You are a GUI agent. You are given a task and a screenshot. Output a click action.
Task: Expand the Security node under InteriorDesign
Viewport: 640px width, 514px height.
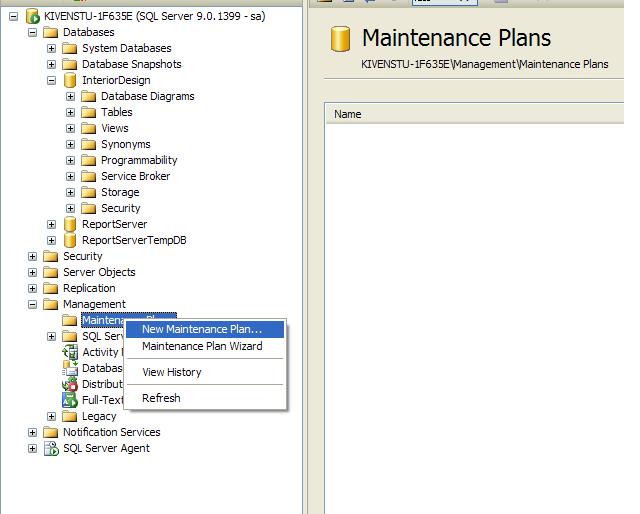[x=70, y=208]
